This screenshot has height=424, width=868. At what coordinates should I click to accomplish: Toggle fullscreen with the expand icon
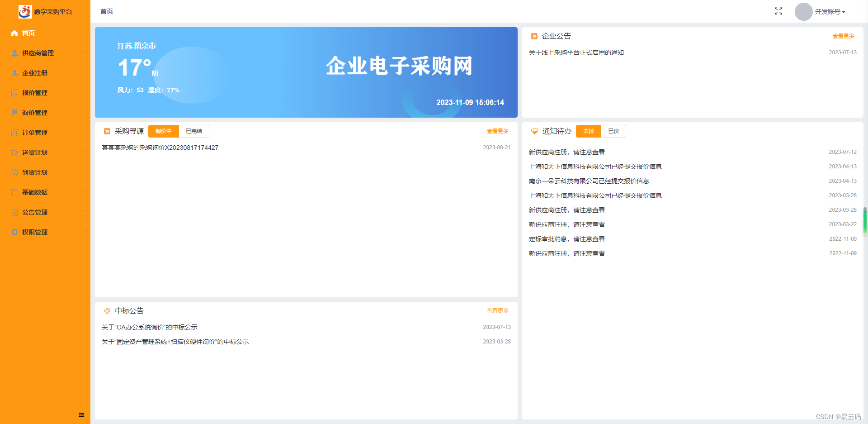click(x=778, y=11)
